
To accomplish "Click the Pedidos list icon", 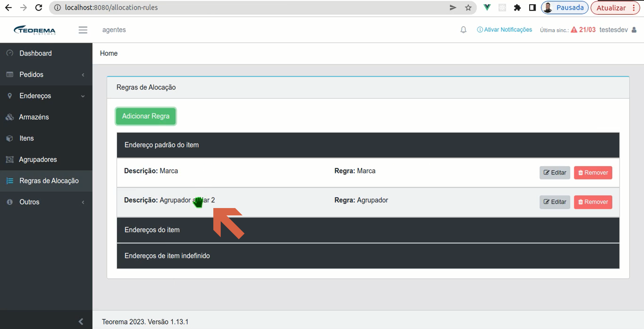I will point(10,74).
